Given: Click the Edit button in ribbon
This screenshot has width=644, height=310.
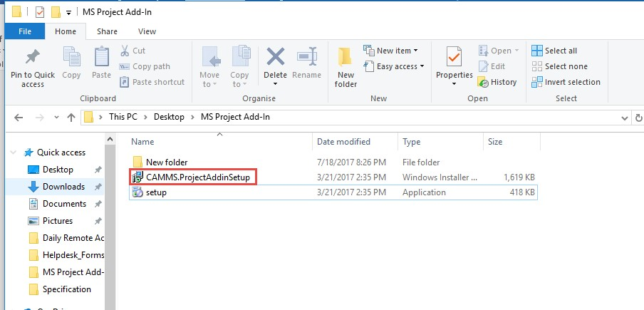Looking at the screenshot, I should coord(492,66).
